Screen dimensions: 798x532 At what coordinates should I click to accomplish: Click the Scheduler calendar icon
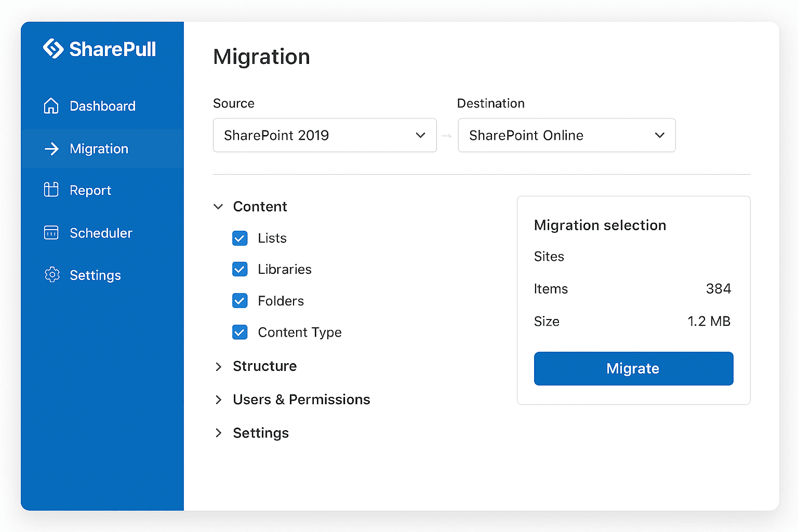(51, 233)
